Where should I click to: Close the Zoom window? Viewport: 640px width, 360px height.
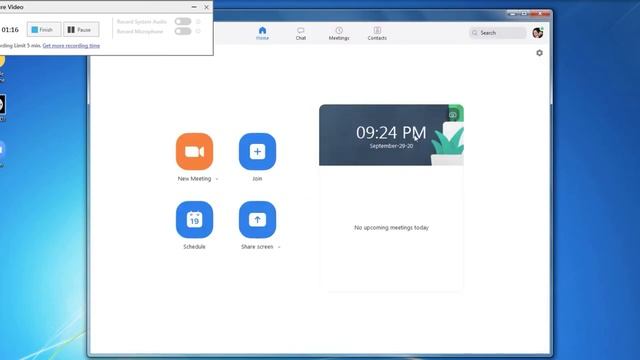(x=540, y=13)
